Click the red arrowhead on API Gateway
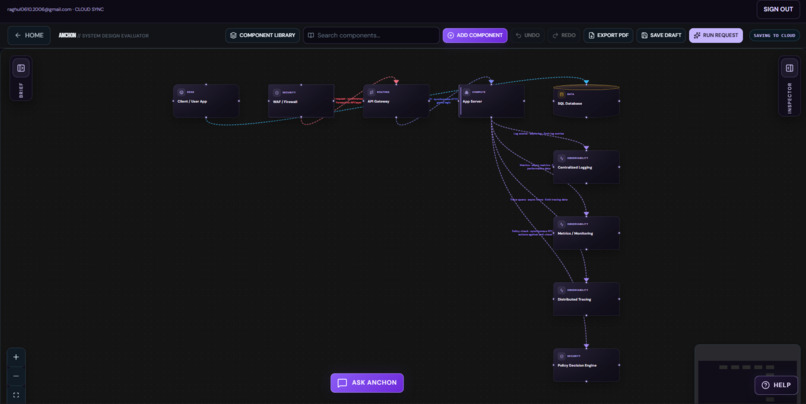This screenshot has height=404, width=806. [396, 82]
